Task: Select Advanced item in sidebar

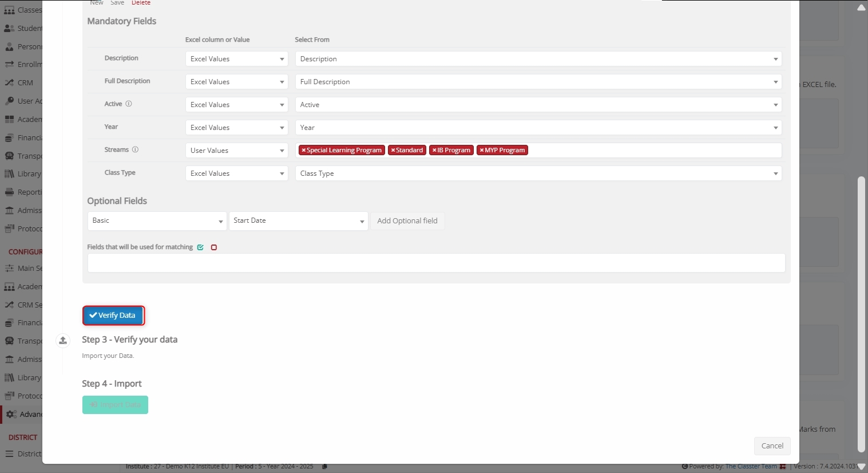Action: coord(23,415)
